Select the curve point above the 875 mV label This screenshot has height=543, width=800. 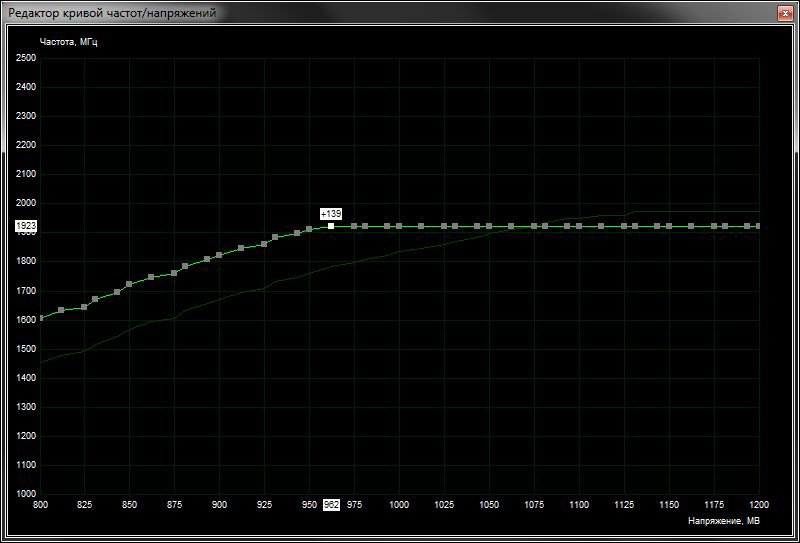[174, 273]
